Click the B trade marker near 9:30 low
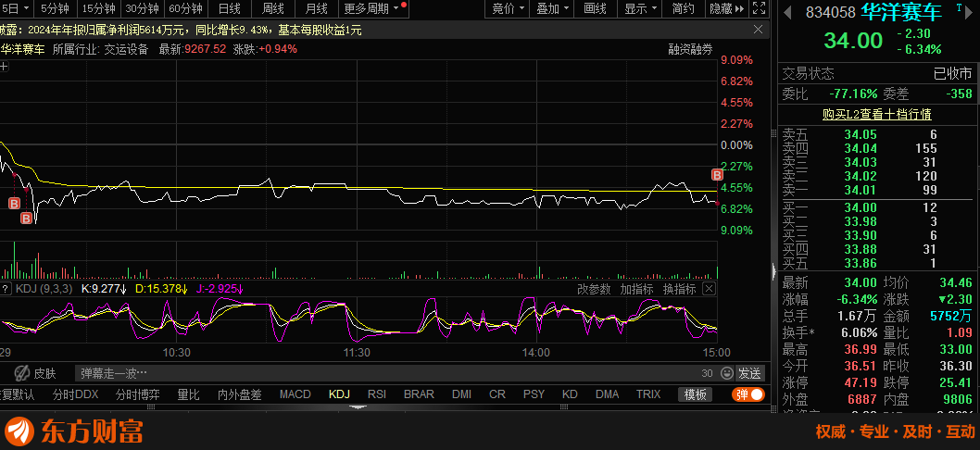The image size is (980, 450). 26,219
